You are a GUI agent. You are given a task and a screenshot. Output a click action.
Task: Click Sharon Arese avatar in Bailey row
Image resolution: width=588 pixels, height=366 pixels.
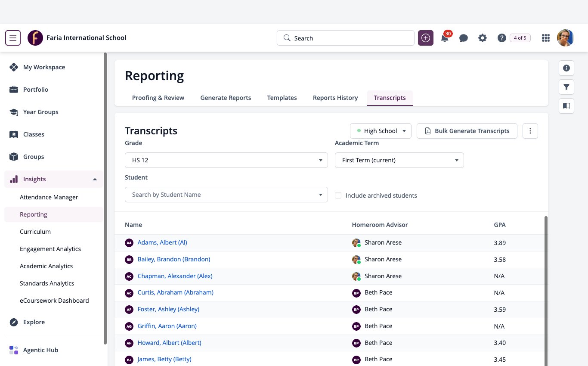coord(356,260)
